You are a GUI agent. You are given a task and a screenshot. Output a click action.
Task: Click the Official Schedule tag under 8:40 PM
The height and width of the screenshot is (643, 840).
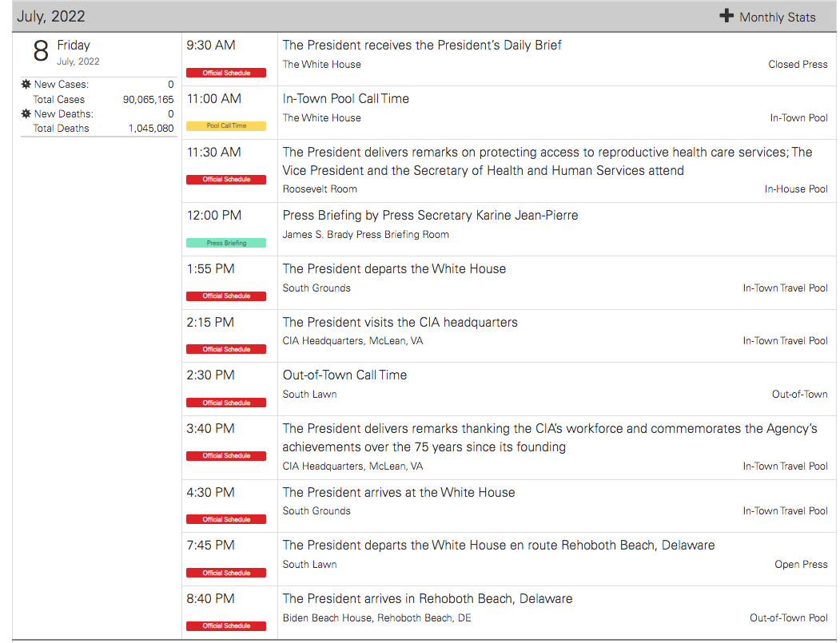(226, 626)
